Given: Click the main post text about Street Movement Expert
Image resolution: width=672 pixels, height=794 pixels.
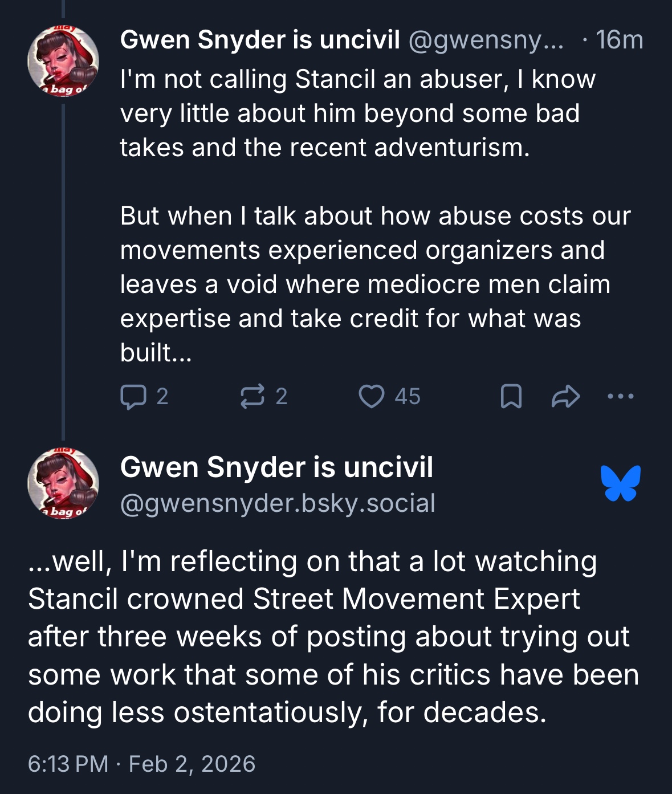Looking at the screenshot, I should pos(333,637).
